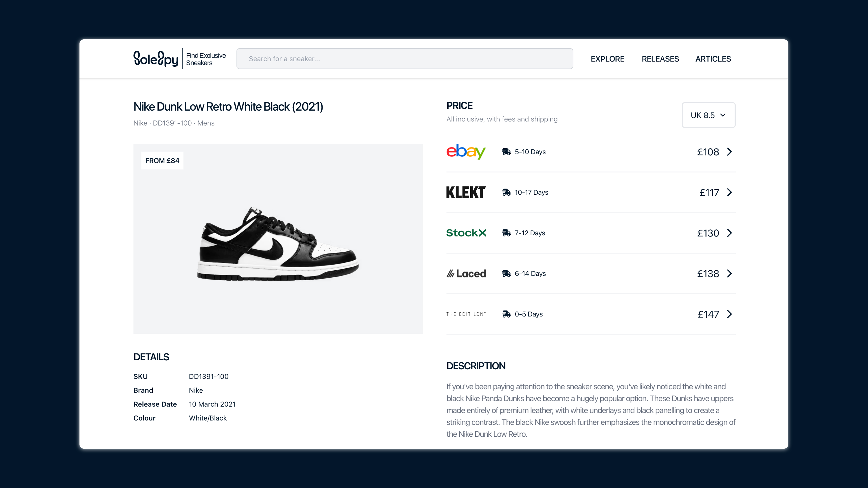Click delivery truck icon in Laced row
868x488 pixels.
tap(506, 274)
